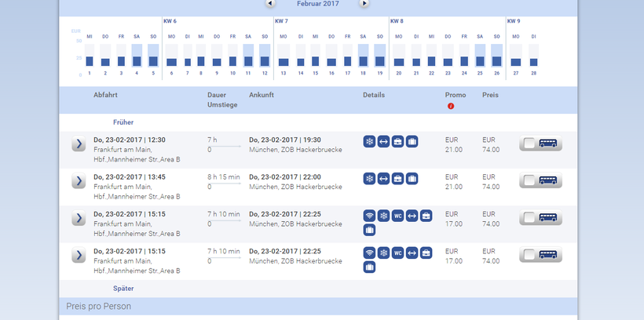Go to previous month in calendar
Viewport: 644px width, 320px height.
(x=271, y=4)
